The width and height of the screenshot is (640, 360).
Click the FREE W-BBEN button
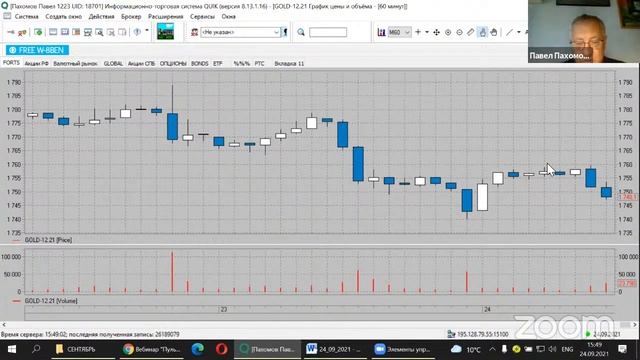click(x=37, y=50)
